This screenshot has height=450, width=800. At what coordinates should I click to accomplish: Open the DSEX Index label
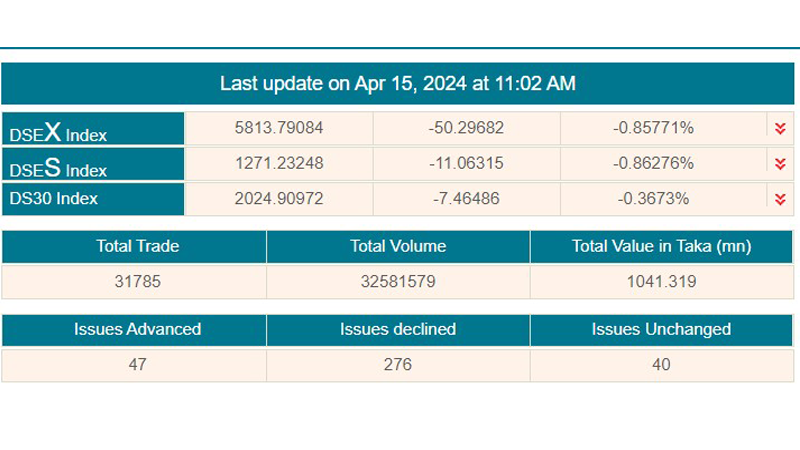[58, 132]
